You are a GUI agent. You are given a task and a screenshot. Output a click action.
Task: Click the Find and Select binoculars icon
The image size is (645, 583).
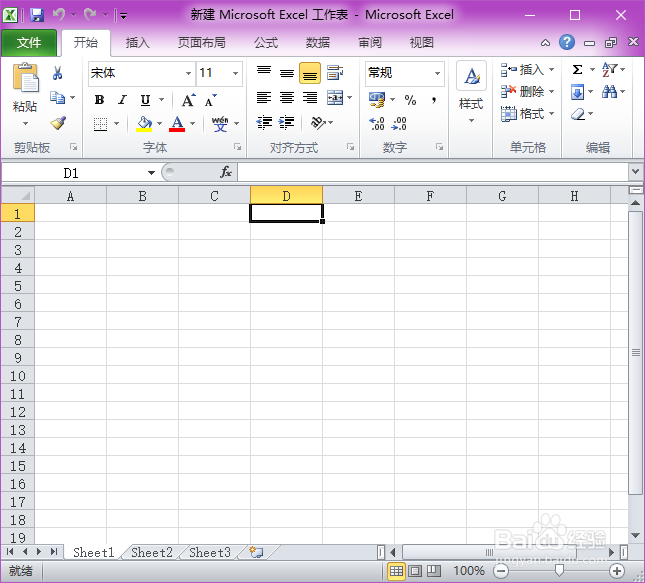609,91
